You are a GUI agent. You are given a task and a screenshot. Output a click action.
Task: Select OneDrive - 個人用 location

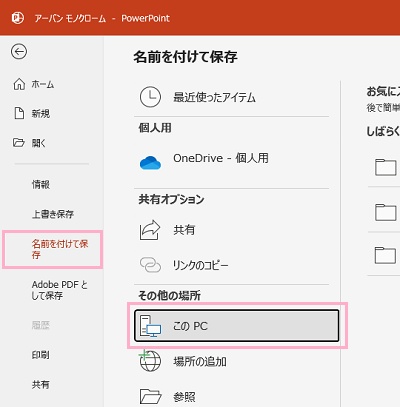pyautogui.click(x=221, y=158)
